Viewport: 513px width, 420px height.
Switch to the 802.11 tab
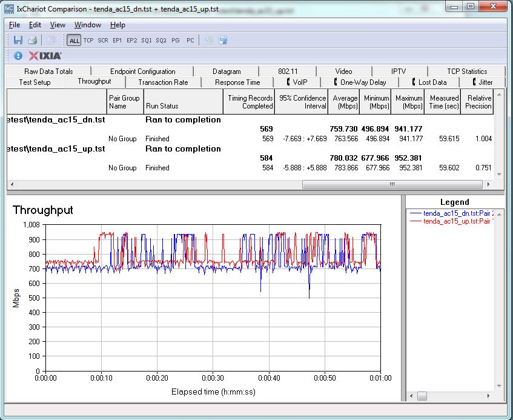click(288, 72)
